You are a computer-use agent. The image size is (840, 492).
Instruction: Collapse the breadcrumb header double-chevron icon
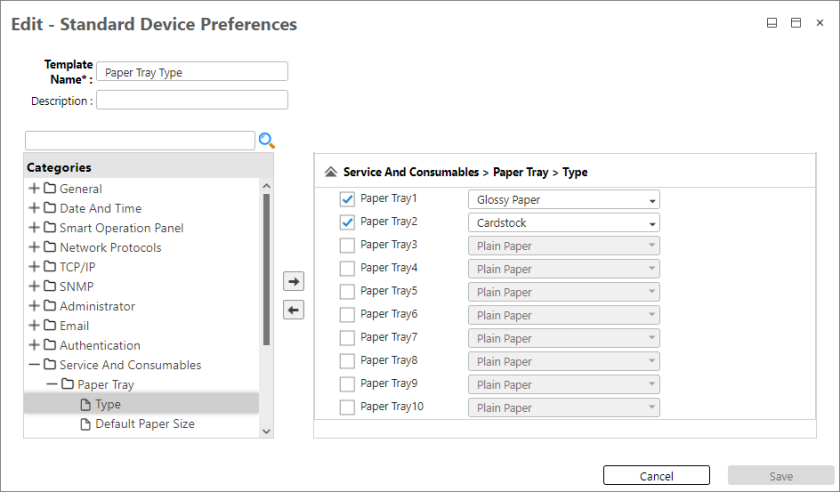[x=331, y=172]
